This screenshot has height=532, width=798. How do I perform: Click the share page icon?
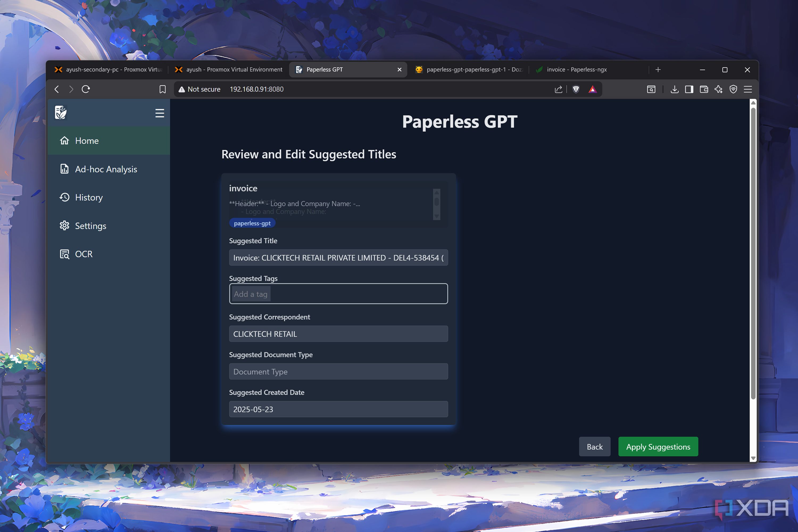558,89
